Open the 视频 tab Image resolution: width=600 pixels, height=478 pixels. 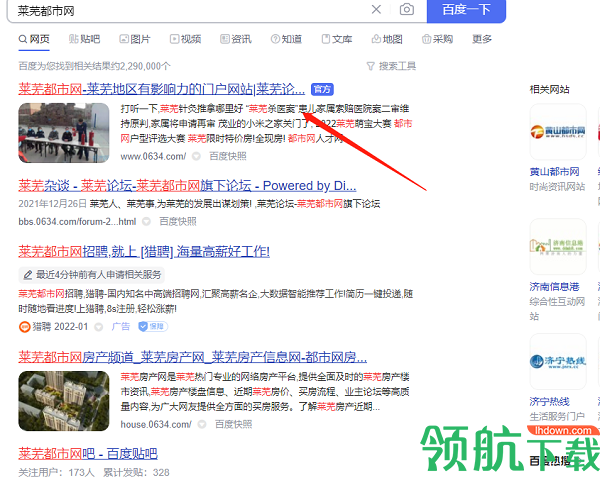tap(186, 39)
